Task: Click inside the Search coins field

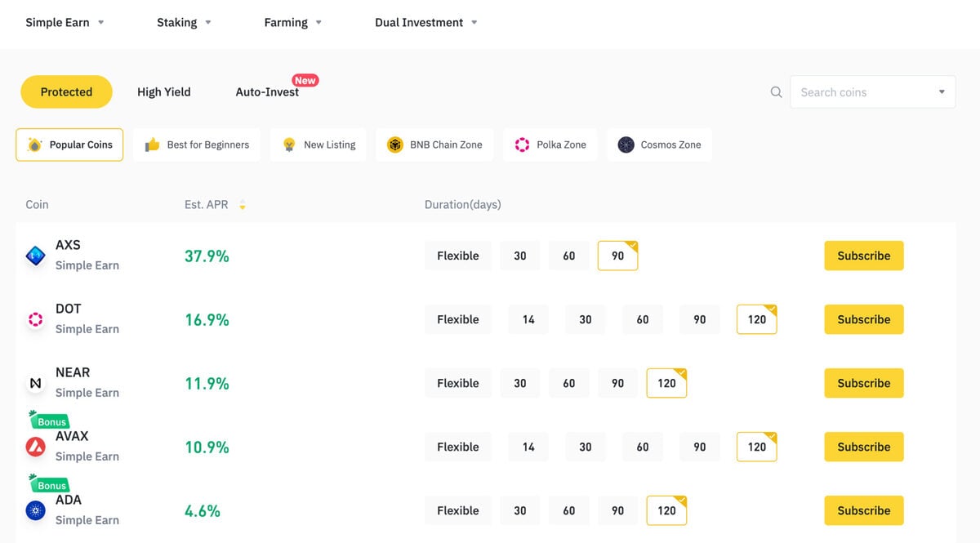Action: pos(873,92)
